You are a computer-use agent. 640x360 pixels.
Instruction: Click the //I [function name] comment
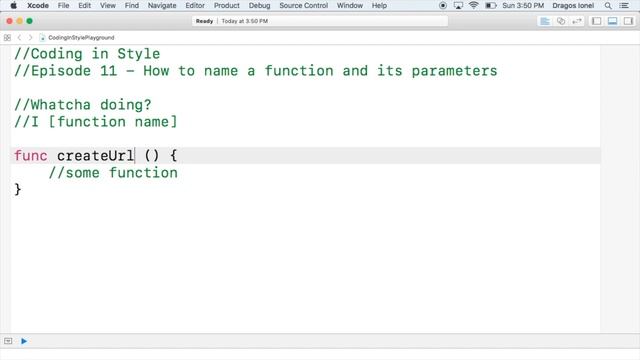pos(96,122)
